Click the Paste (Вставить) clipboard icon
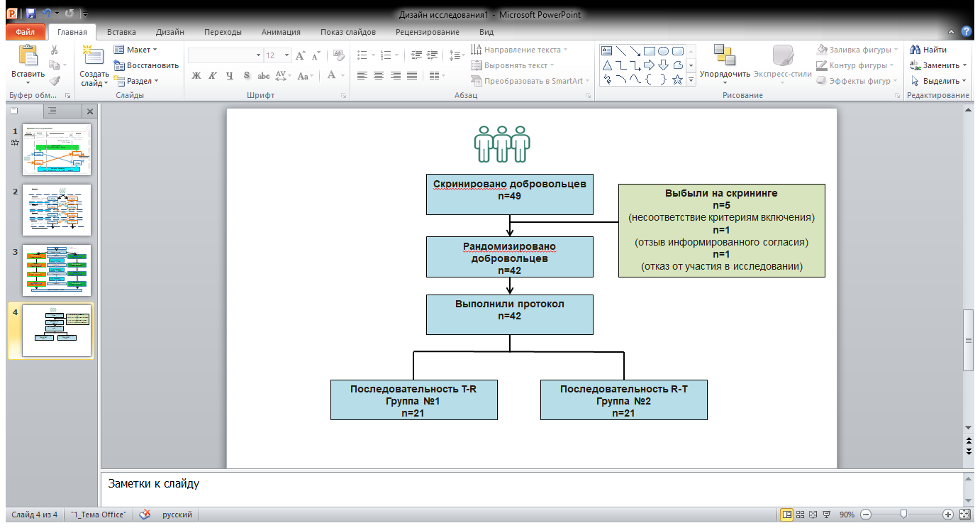 [28, 56]
